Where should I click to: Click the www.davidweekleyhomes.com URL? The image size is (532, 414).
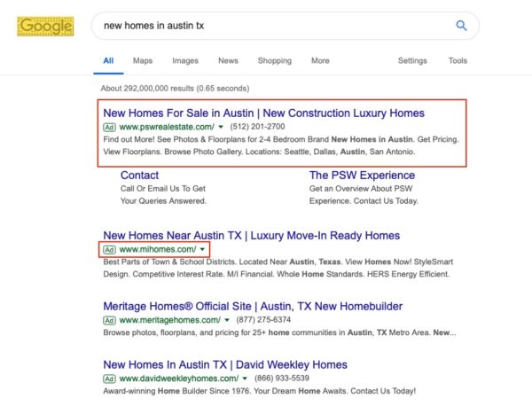(179, 379)
